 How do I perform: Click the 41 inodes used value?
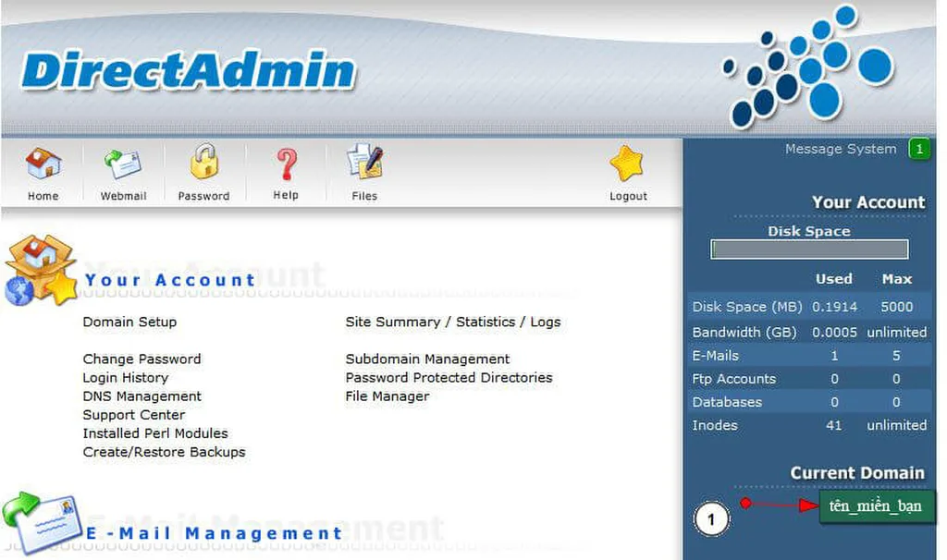point(833,425)
